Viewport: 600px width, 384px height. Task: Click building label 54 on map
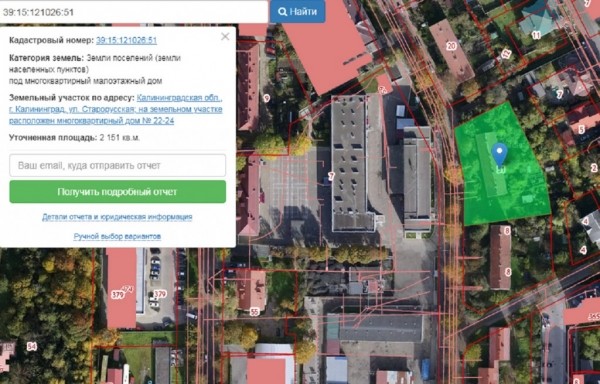(x=31, y=347)
